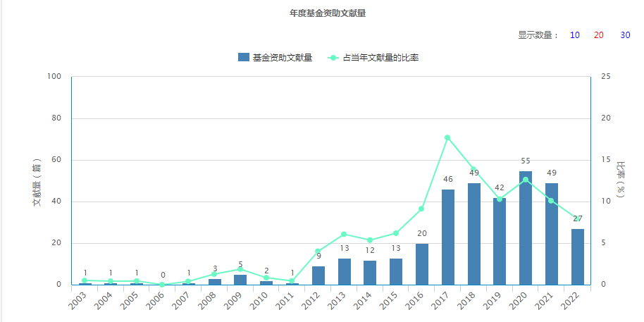Image resolution: width=644 pixels, height=322 pixels.
Task: Click the 2013 bar labeled 13
Action: (x=344, y=271)
